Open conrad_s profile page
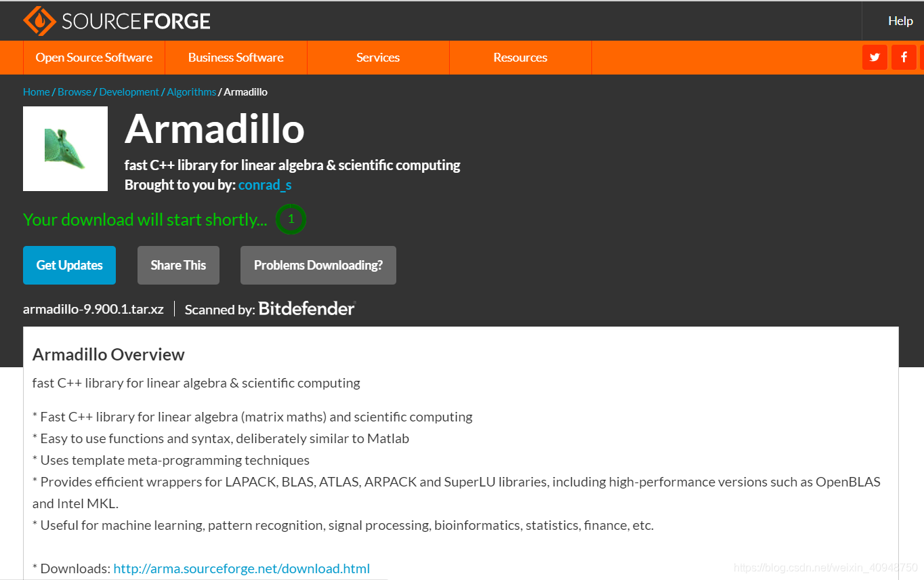 [264, 184]
